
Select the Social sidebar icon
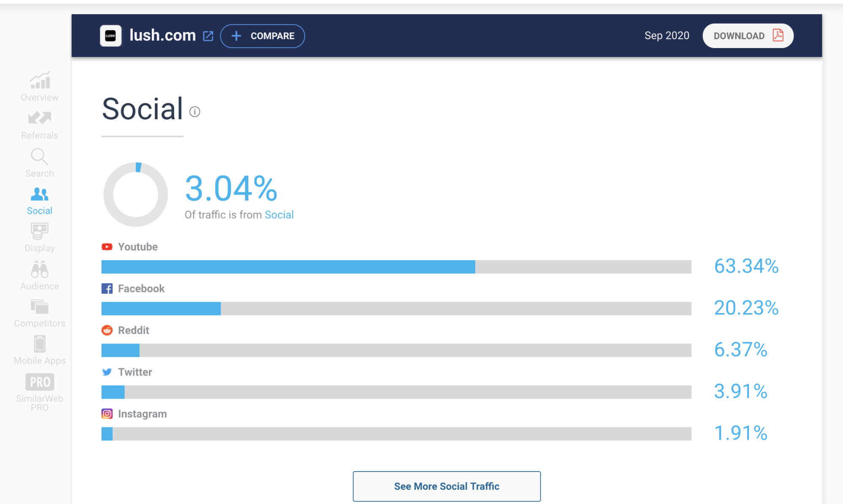(40, 194)
